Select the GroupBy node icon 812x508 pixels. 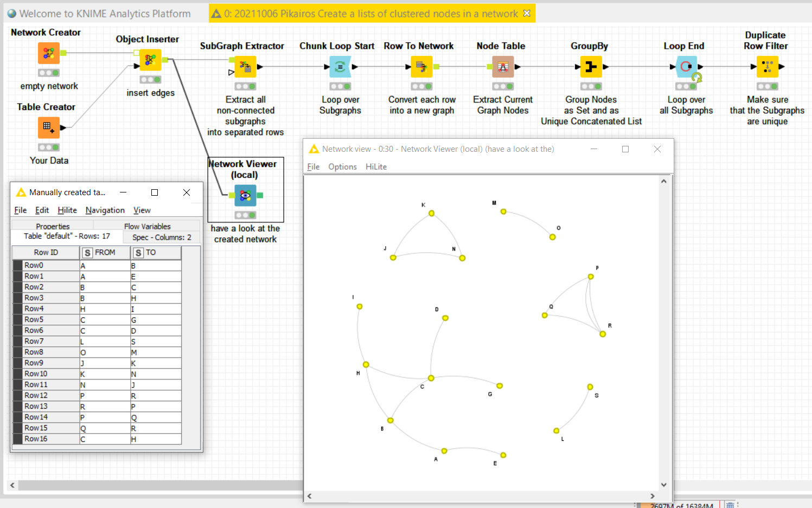point(591,67)
